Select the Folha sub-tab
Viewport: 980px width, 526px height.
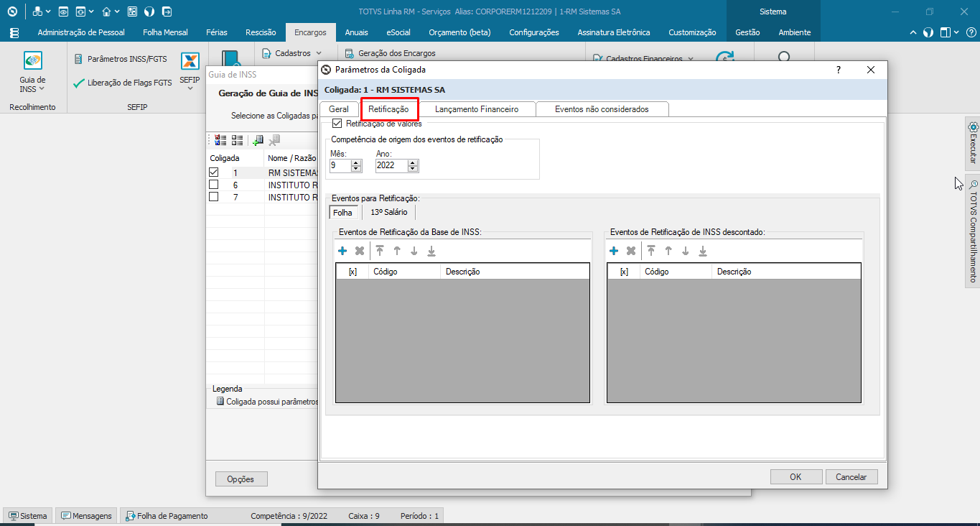click(343, 213)
